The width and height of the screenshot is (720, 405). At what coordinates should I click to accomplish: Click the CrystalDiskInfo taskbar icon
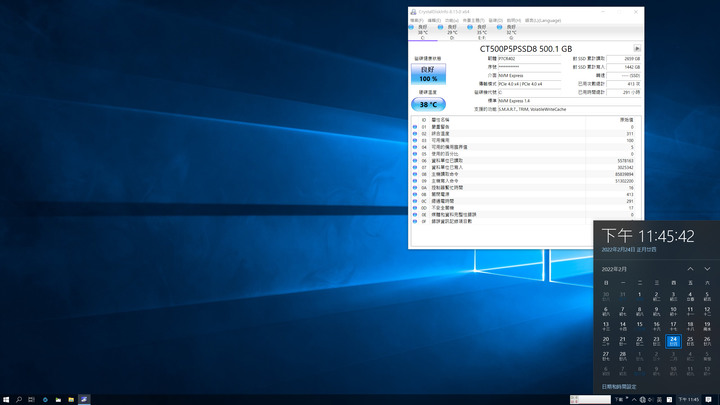84,399
